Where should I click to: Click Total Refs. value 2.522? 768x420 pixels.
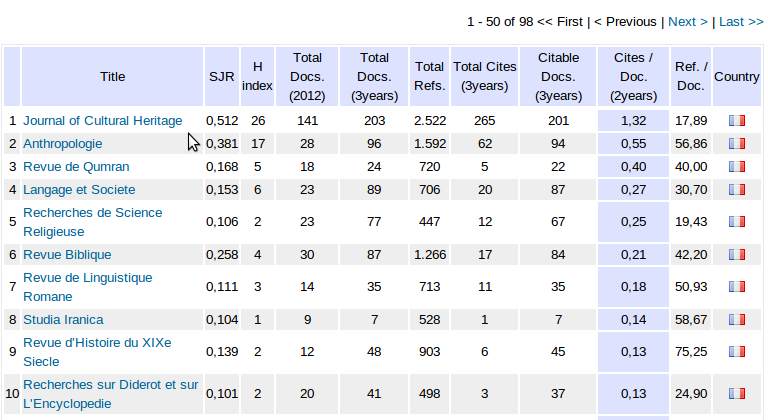point(430,121)
